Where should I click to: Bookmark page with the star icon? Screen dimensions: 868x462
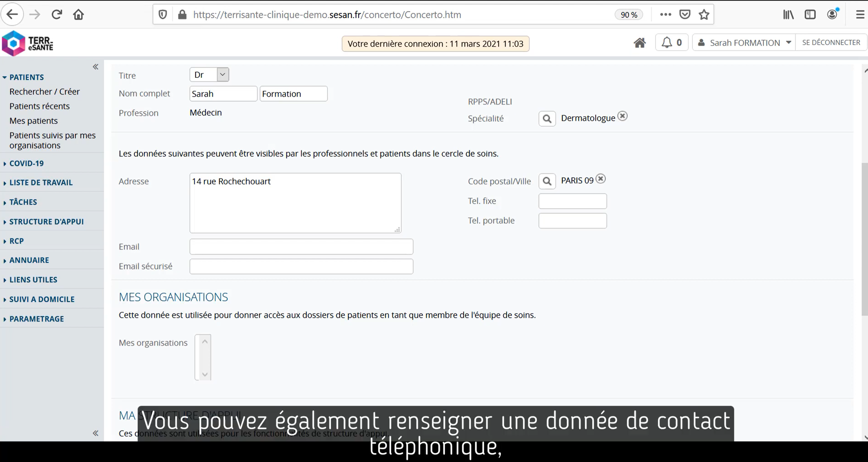coord(704,14)
